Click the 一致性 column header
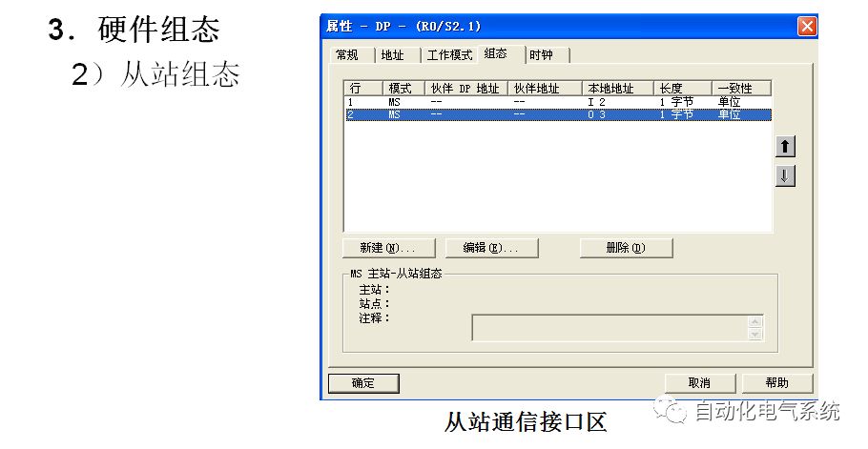Viewport: 868px width, 449px height. [741, 89]
